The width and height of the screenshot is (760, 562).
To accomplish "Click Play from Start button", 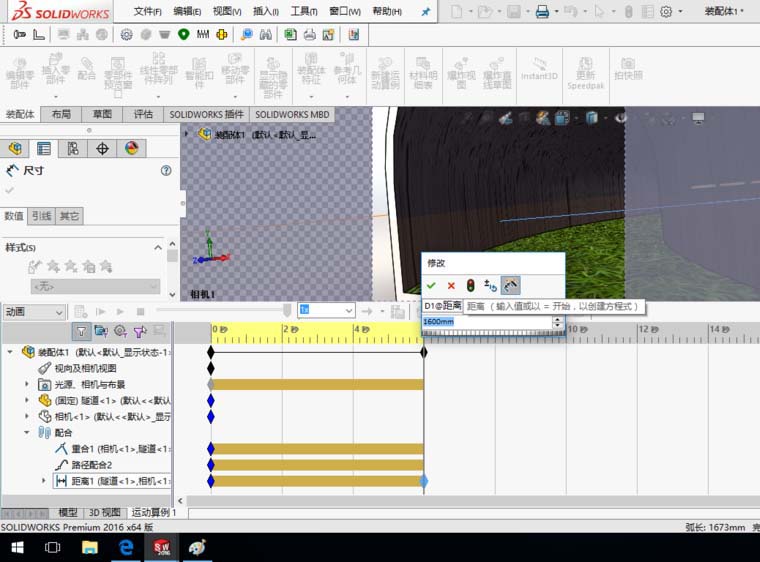I will coord(101,311).
